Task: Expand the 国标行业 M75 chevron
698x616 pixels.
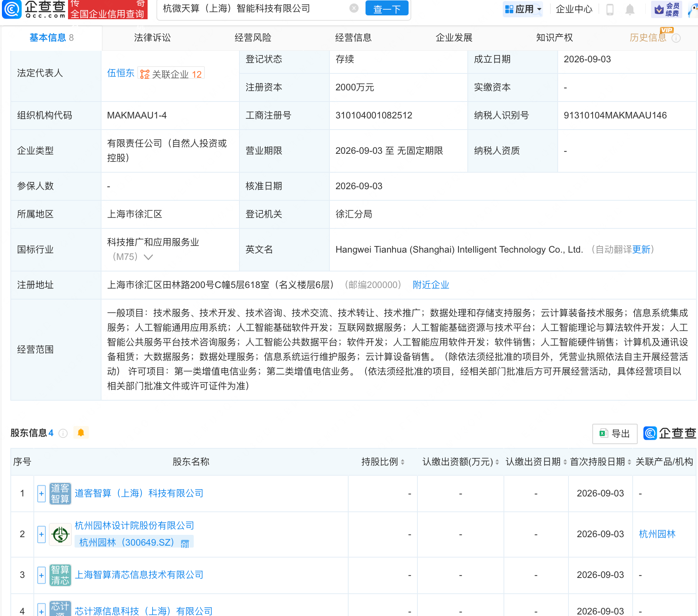Action: point(148,257)
